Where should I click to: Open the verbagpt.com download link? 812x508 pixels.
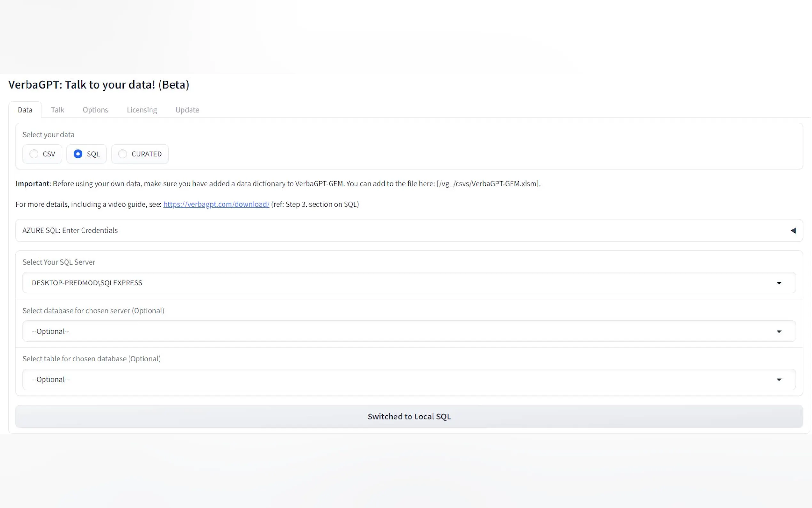216,204
